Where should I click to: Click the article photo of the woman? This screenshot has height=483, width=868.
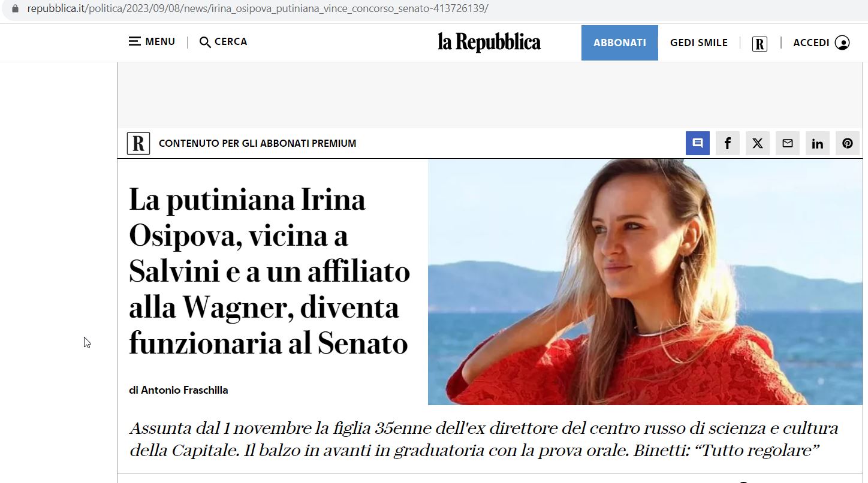tap(645, 282)
